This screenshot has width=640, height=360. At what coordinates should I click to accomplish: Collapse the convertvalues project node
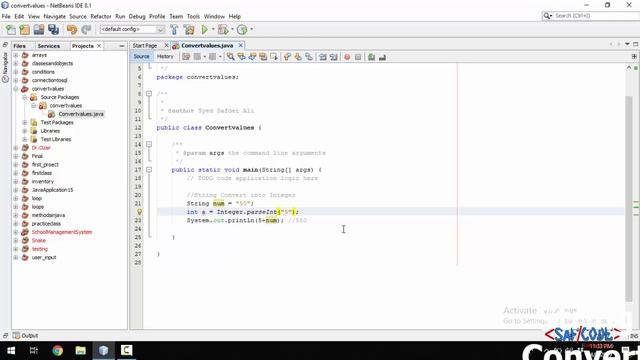tap(16, 89)
